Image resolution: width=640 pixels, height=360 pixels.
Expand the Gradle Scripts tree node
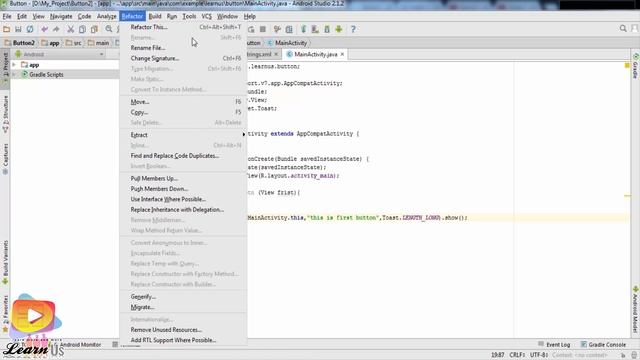[x=14, y=75]
